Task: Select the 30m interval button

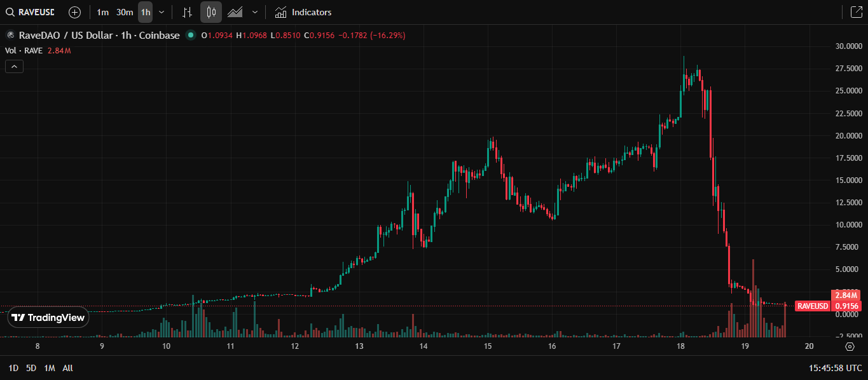Action: 125,11
